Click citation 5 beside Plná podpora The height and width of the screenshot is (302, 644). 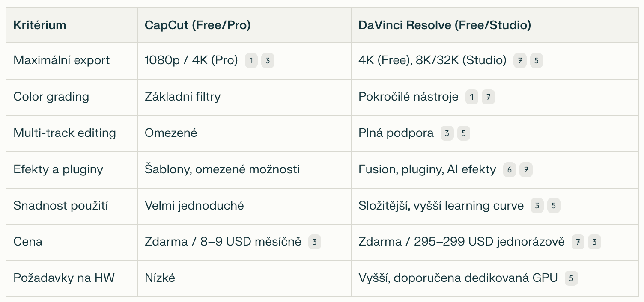(x=464, y=133)
